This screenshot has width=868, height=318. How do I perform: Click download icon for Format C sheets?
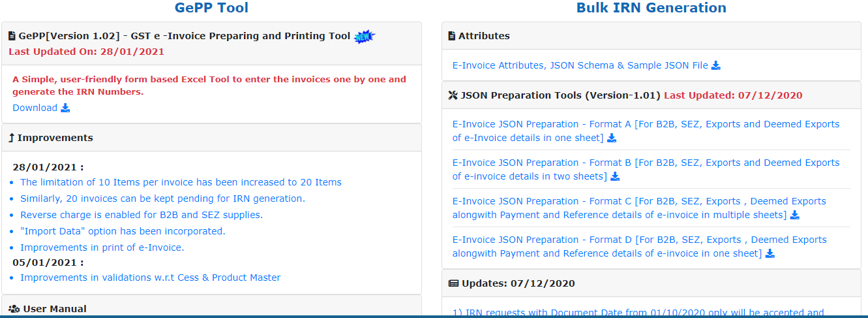[x=794, y=215]
